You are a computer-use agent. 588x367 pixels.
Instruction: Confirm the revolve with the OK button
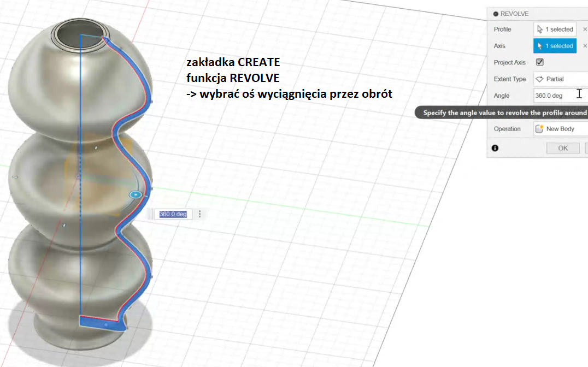562,148
